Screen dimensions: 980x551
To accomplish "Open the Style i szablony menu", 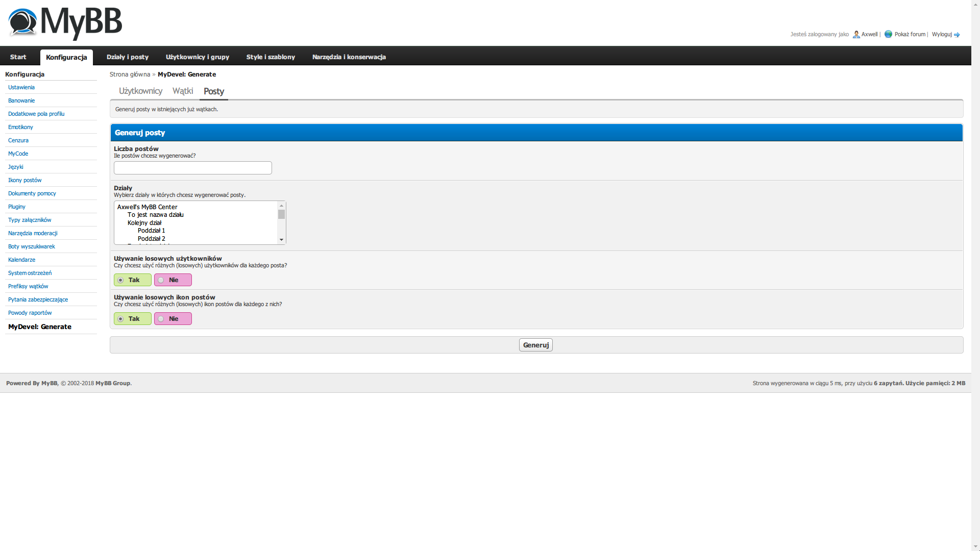I will click(x=271, y=57).
